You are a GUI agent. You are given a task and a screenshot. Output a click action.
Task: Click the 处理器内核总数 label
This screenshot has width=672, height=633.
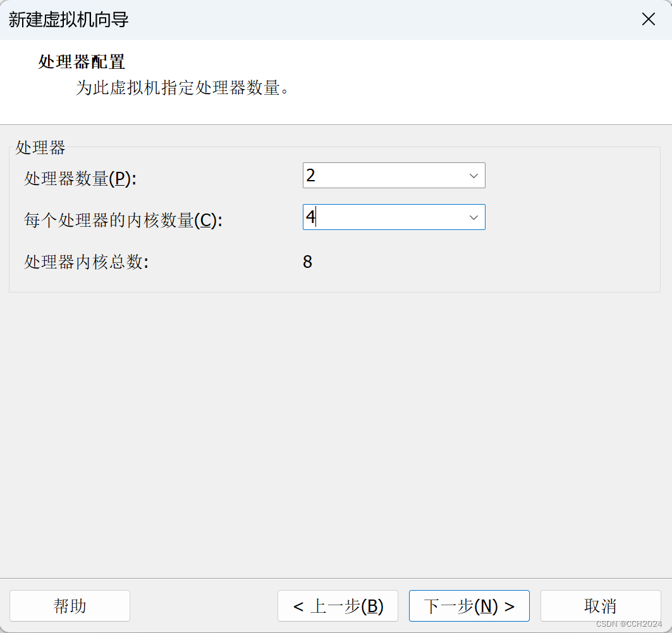pos(86,262)
